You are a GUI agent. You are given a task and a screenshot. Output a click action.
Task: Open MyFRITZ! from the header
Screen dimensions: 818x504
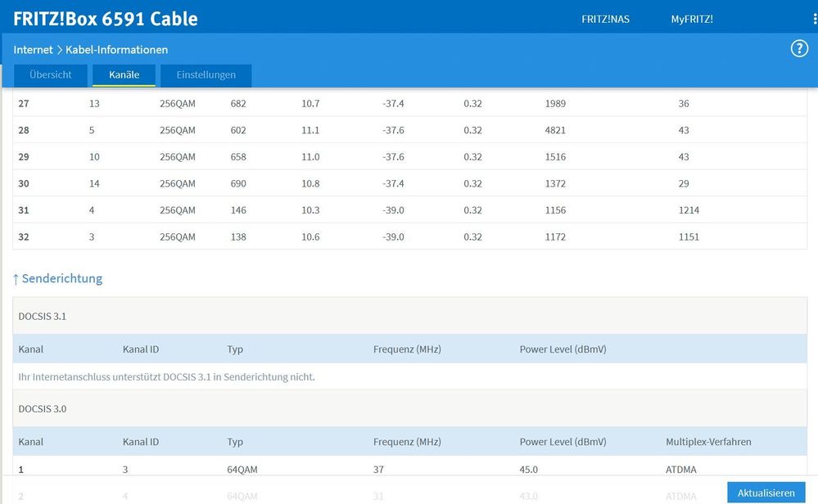pos(693,18)
